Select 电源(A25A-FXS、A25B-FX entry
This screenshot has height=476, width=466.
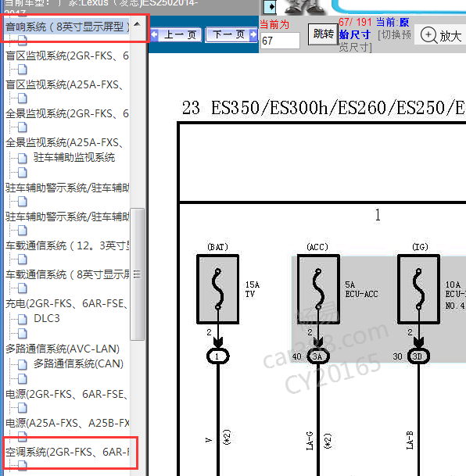[x=67, y=423]
